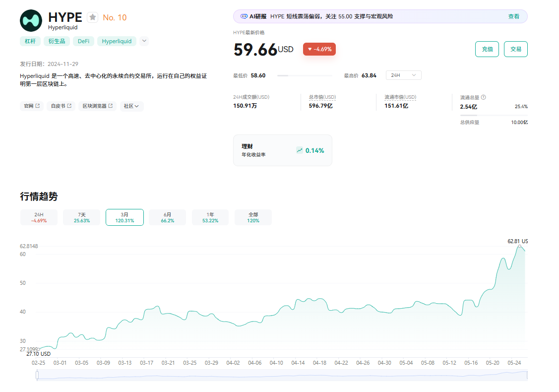559x392 pixels.
Task: Click the HYPE Hyperliquid logo icon
Action: point(31,21)
